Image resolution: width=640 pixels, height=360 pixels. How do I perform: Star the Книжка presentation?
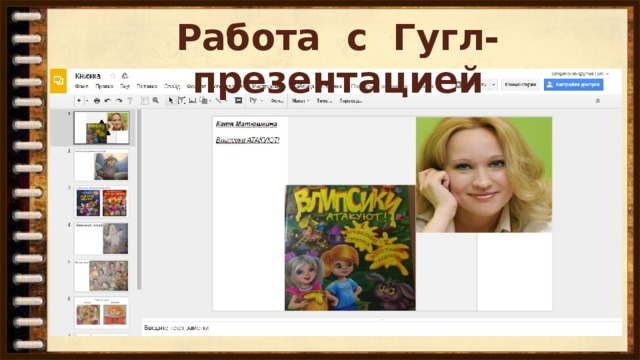(x=113, y=76)
